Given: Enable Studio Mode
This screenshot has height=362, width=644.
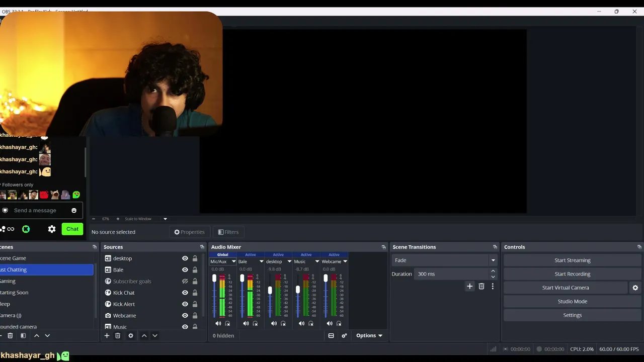Looking at the screenshot, I should 573,301.
